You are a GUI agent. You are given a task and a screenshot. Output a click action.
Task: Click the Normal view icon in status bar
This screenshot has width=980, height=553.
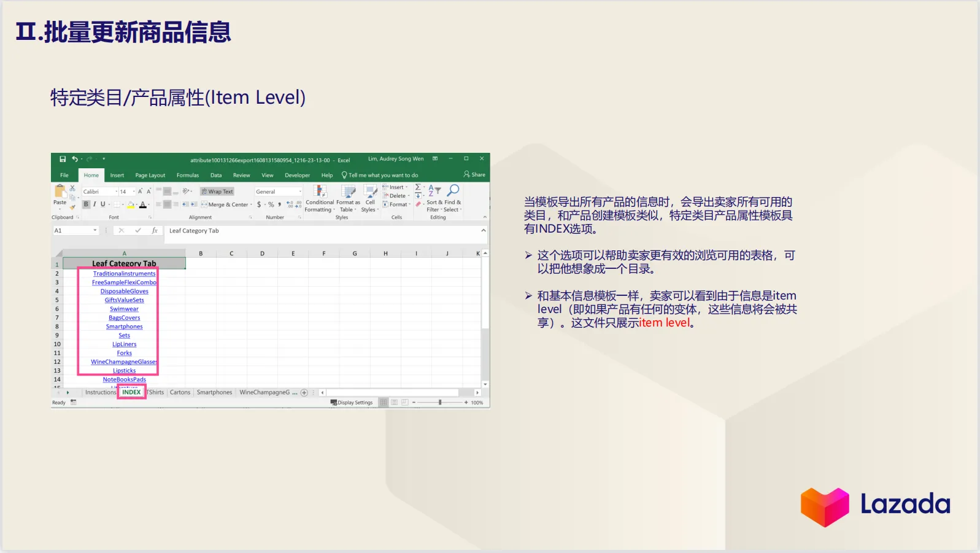coord(384,403)
